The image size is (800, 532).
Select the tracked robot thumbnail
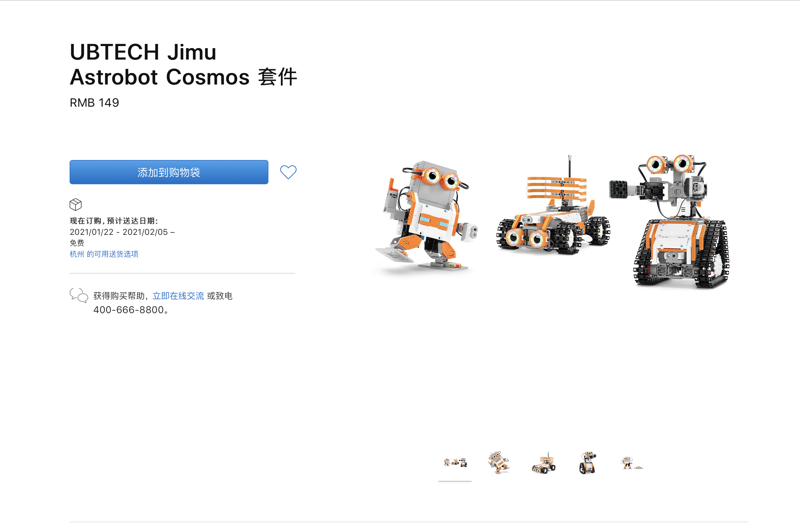click(x=587, y=463)
